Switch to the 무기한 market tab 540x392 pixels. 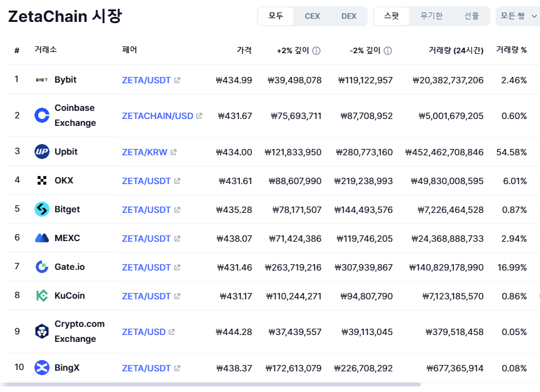431,16
